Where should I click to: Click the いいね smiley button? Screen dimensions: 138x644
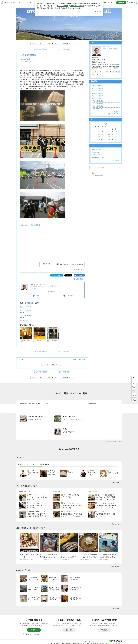click(x=47, y=264)
